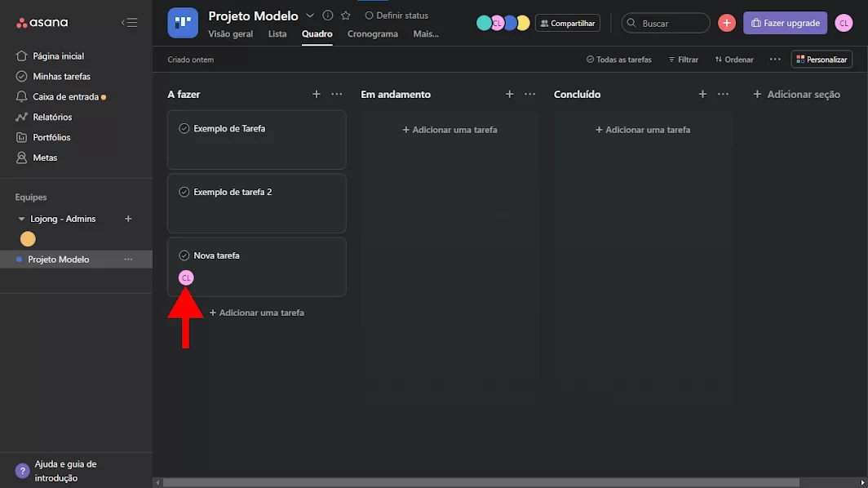Open Todas as tarefas filter
Screen dimensions: 868x488
[619, 60]
